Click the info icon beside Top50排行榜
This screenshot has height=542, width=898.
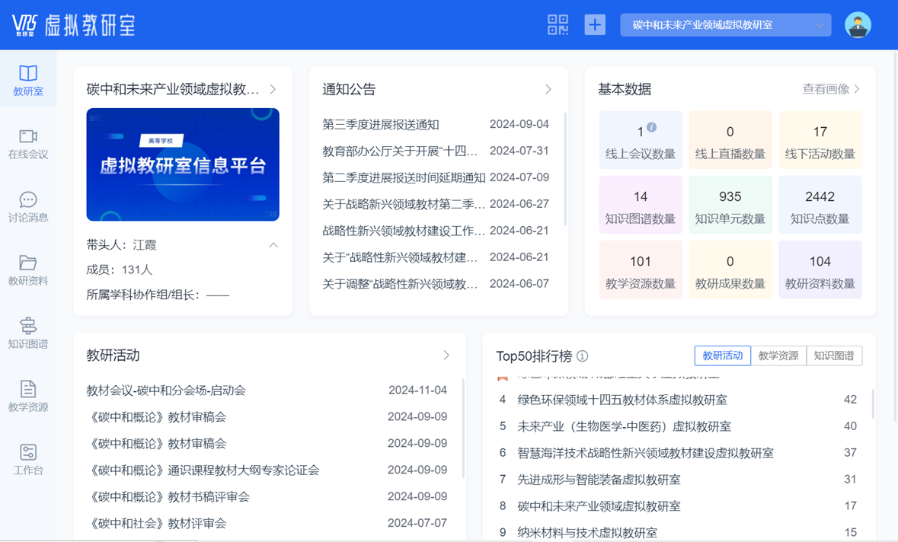click(x=582, y=356)
